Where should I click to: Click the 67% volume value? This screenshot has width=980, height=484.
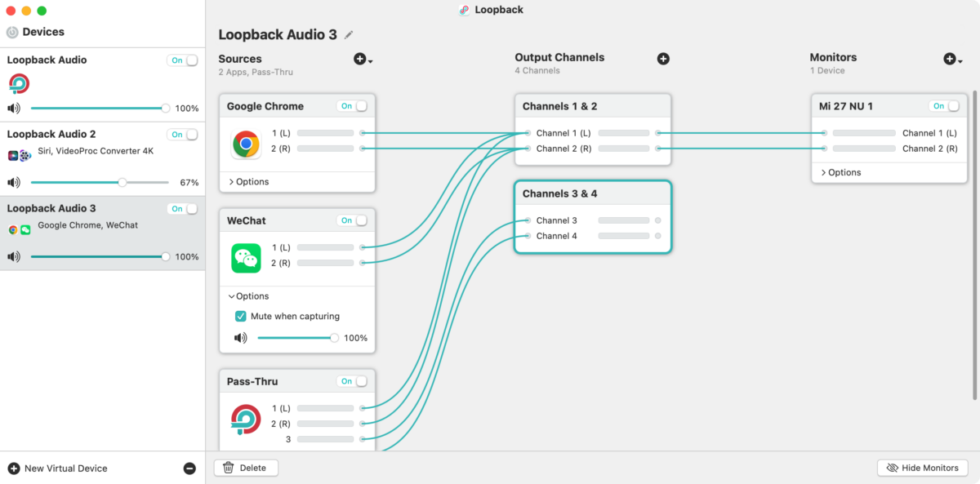189,182
